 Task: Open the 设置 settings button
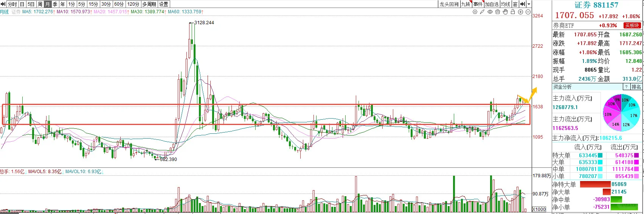tap(164, 4)
